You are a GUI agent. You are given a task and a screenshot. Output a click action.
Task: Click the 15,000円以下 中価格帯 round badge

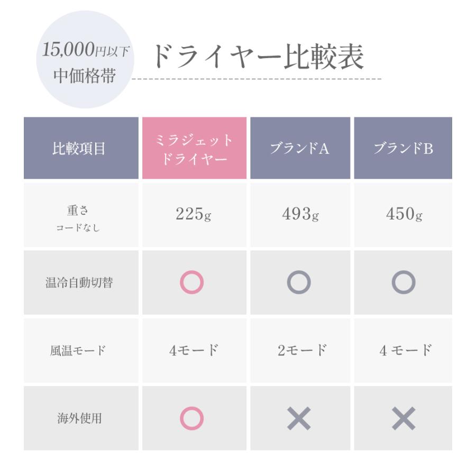point(85,60)
